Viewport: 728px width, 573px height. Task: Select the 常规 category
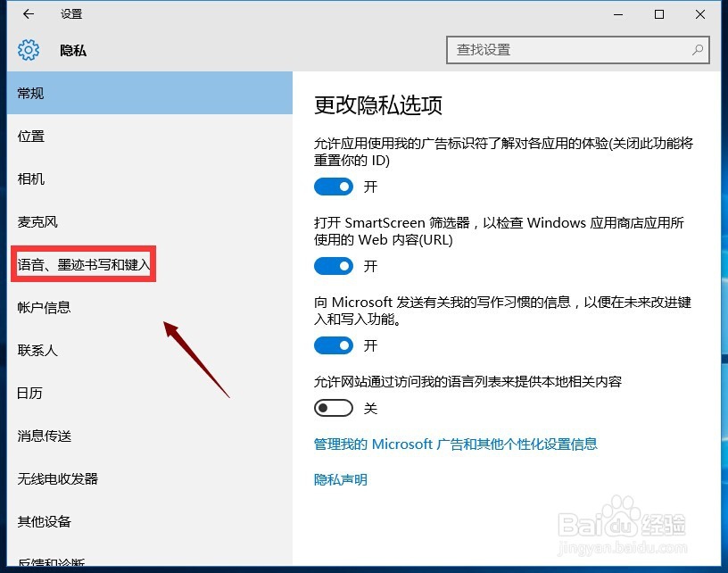tap(150, 93)
